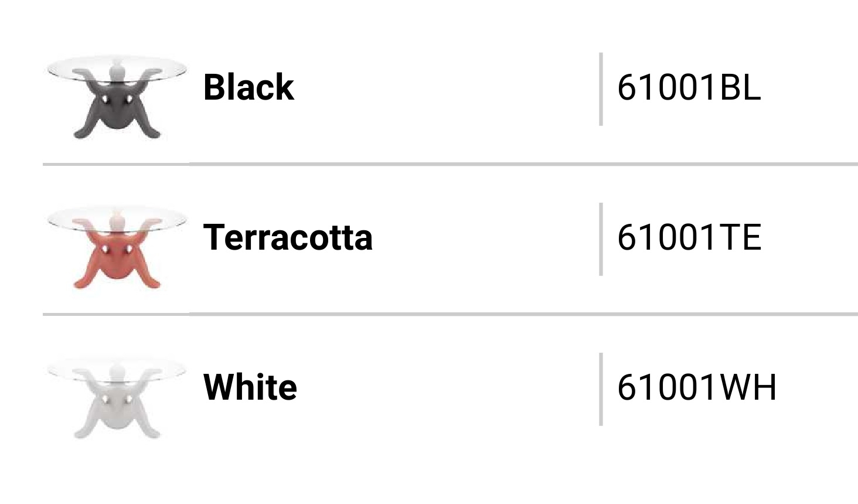
Task: Click product code 61001TE
Action: [x=689, y=237]
